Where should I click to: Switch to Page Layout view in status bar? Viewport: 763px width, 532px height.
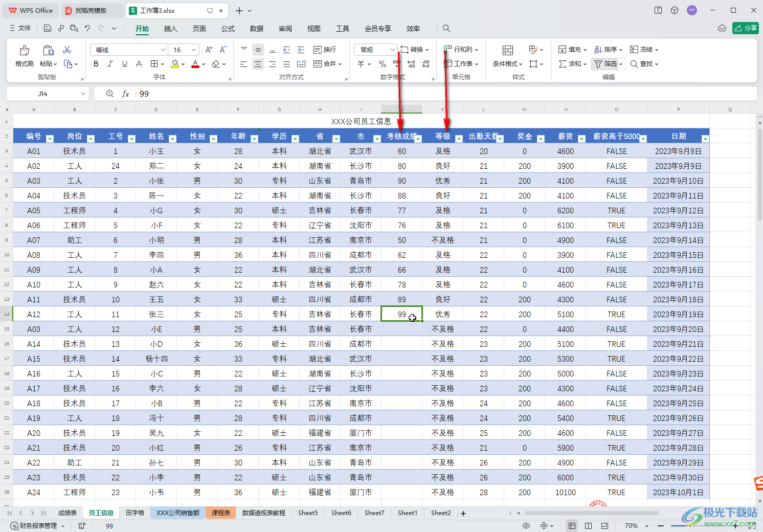tap(588, 526)
